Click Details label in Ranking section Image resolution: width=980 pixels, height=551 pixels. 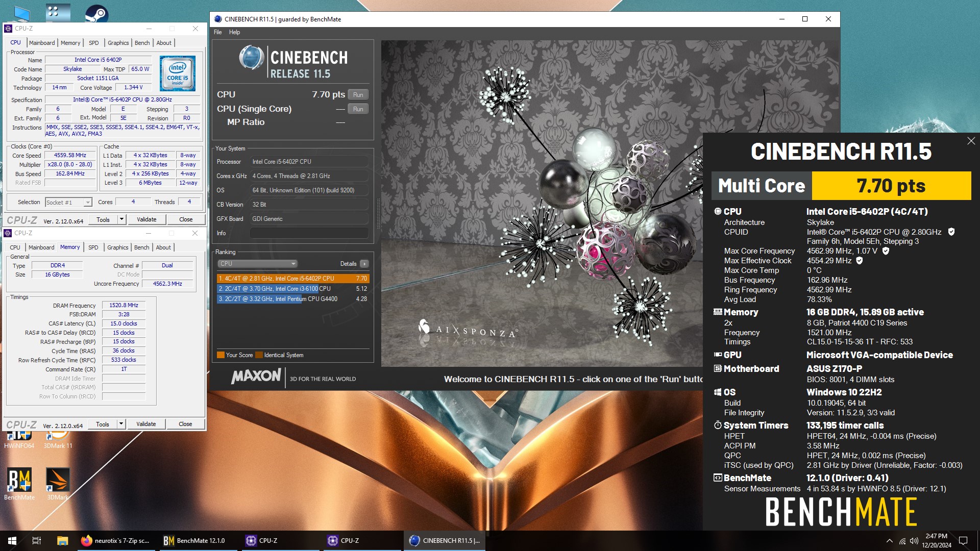tap(348, 264)
